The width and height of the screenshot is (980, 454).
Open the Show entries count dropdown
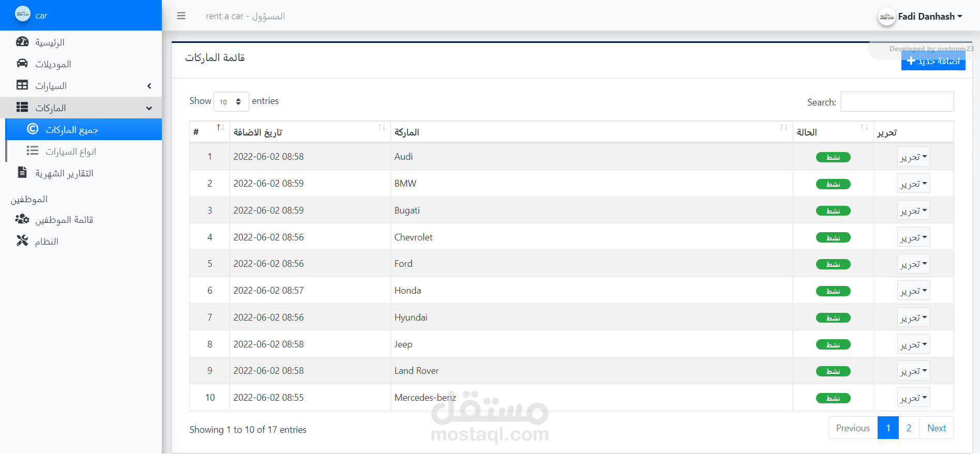231,102
